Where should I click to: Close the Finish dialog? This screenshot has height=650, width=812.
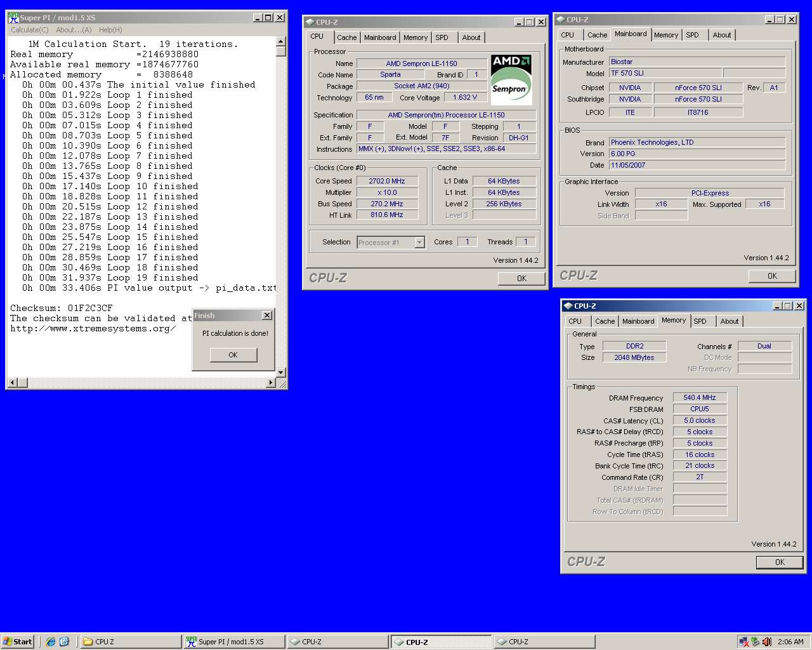click(x=267, y=315)
